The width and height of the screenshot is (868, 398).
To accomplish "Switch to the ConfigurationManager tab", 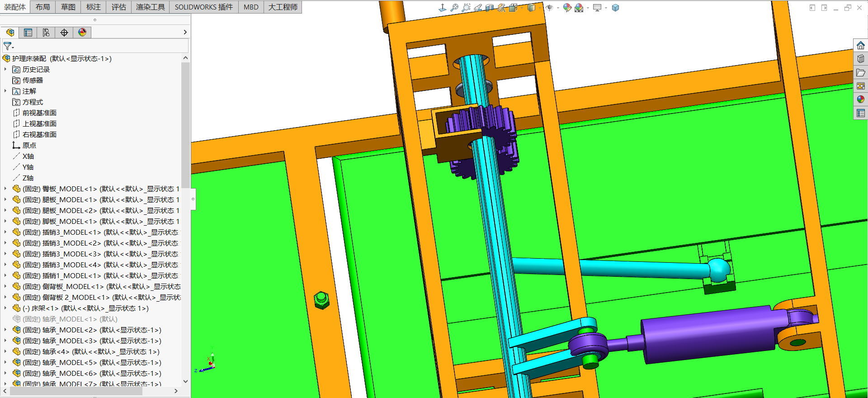I will click(46, 32).
